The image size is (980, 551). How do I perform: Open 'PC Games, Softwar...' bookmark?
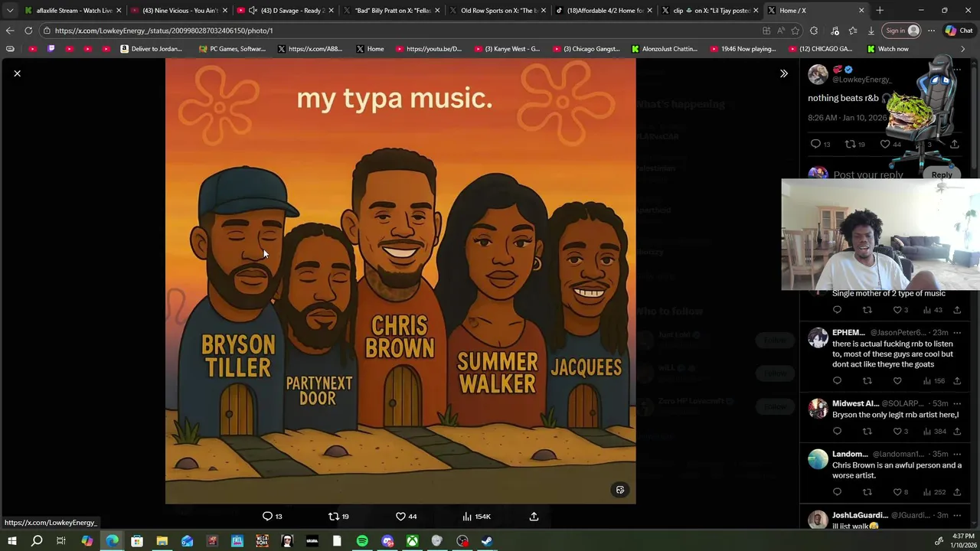232,49
